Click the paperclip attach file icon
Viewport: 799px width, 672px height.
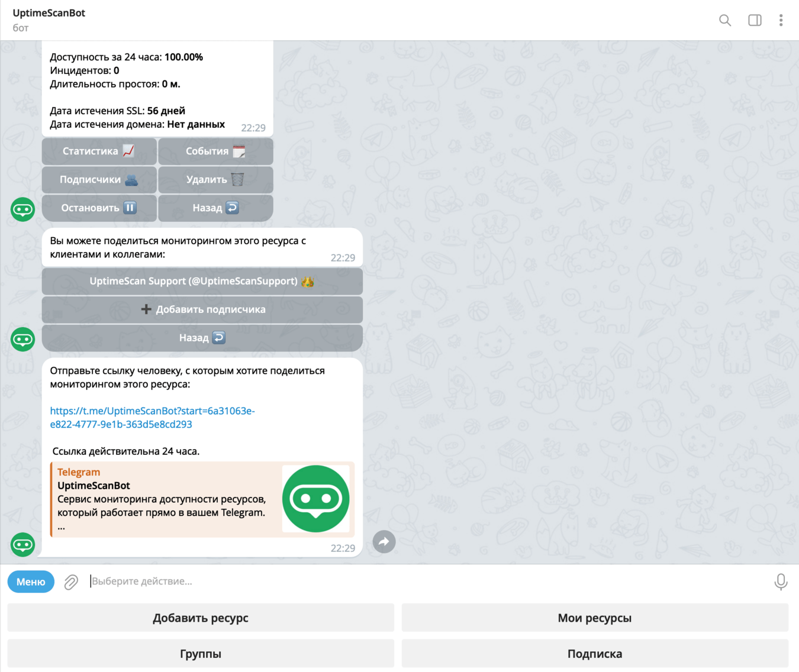[71, 582]
